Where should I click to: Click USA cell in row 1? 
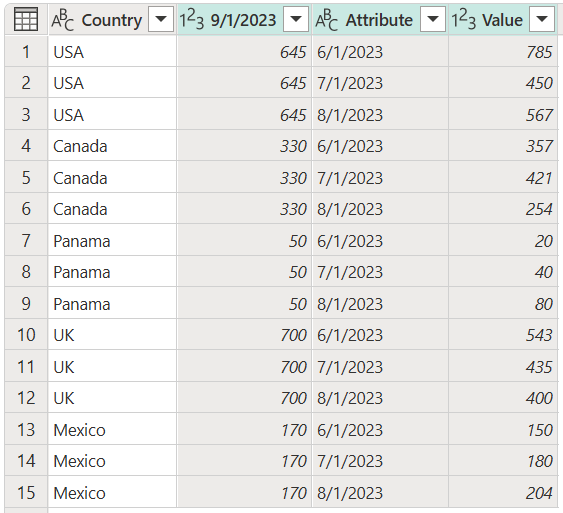tap(112, 52)
